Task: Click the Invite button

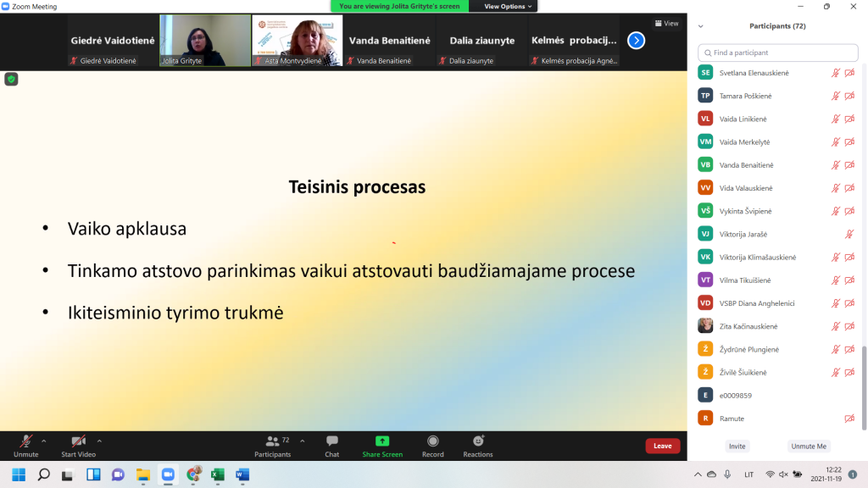Action: [x=737, y=446]
